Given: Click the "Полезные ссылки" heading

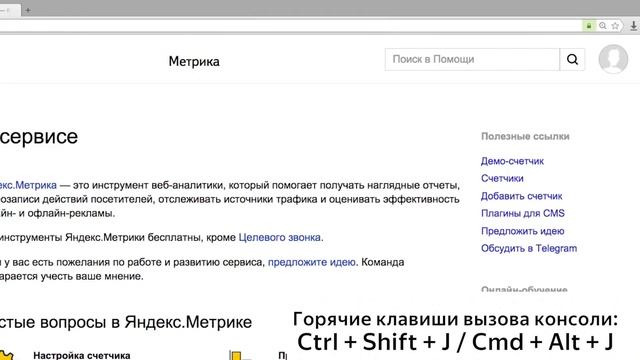Looking at the screenshot, I should pos(525,136).
